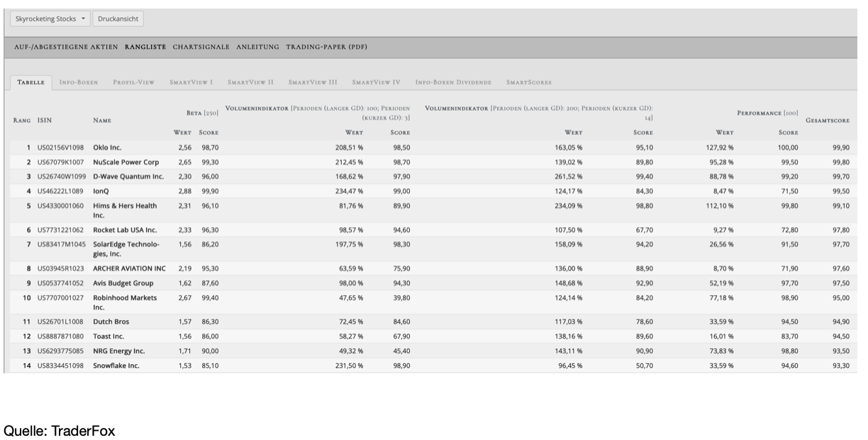868x440 pixels.
Task: Open the SmartView III tab
Action: point(313,82)
